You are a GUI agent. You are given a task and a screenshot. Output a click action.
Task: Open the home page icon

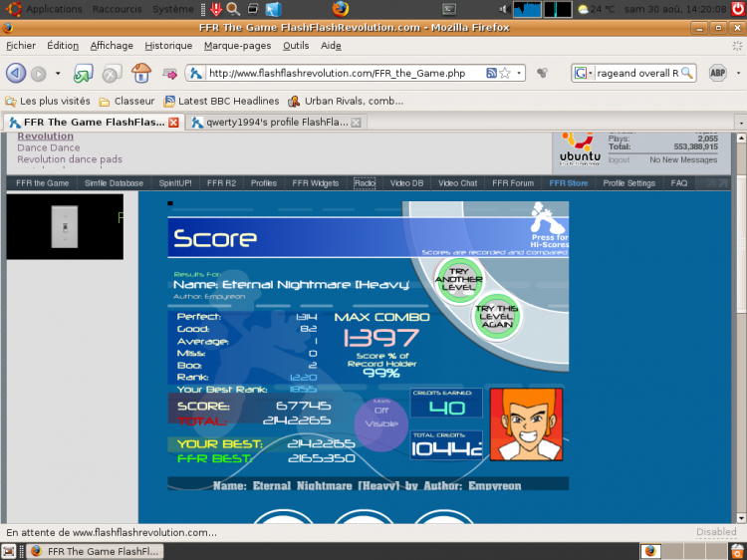[x=141, y=73]
